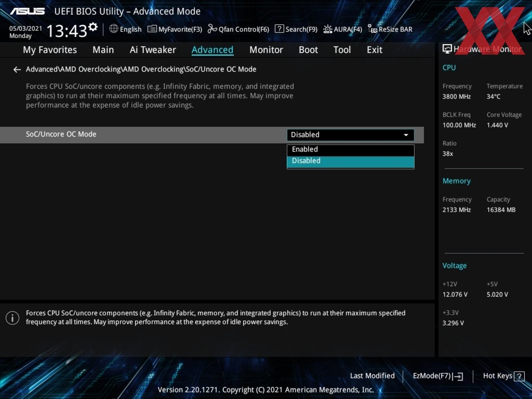532x399 pixels.
Task: Click the CPU heading in Hardware Monitor
Action: (x=449, y=68)
